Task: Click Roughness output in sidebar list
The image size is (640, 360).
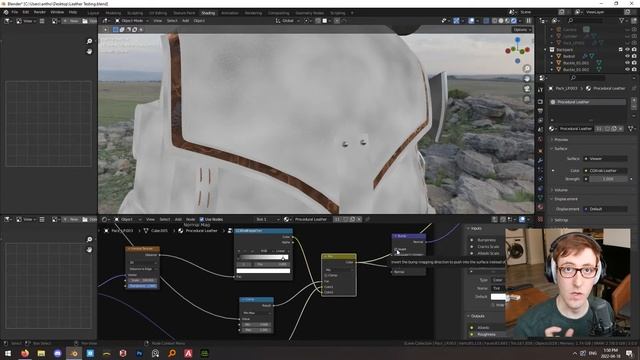Action: (x=486, y=334)
